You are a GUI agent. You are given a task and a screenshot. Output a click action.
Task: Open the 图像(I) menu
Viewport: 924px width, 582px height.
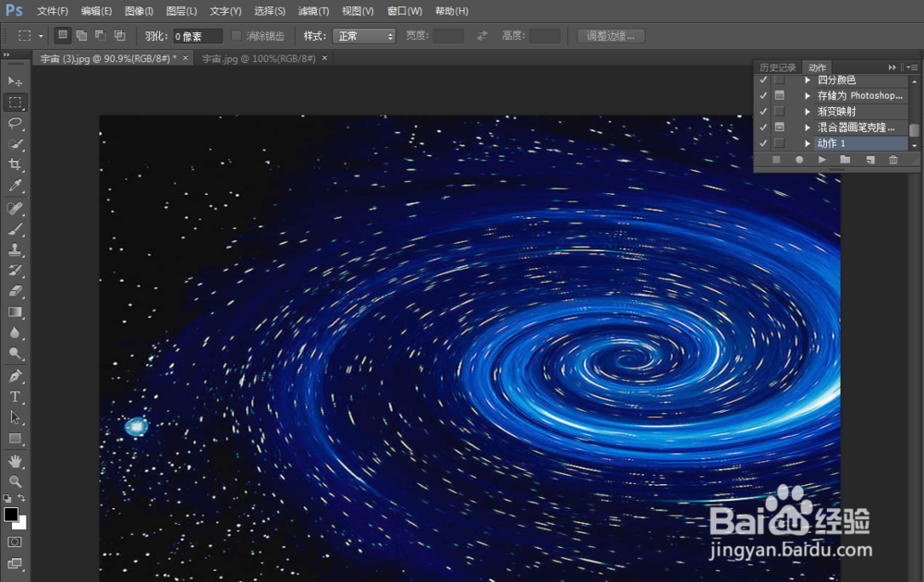point(140,11)
